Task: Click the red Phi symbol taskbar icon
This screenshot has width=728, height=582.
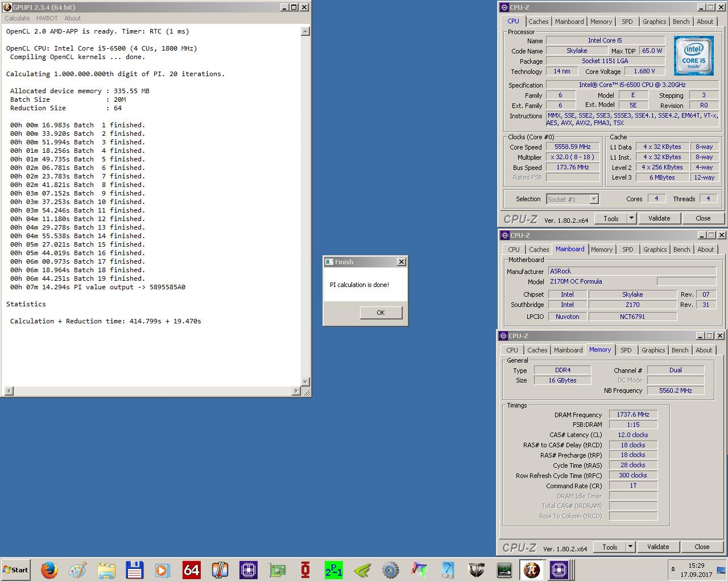Action: point(305,569)
